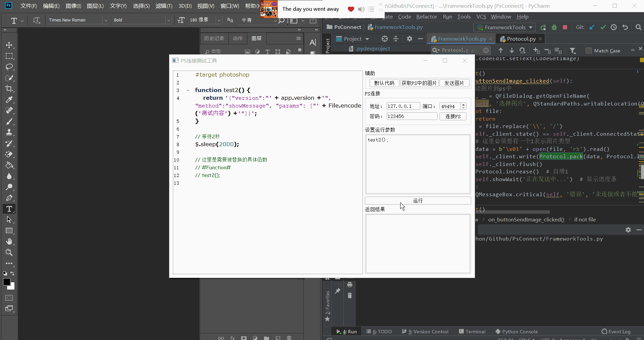Select the History Brush tool
The image size is (644, 340).
pyautogui.click(x=9, y=143)
